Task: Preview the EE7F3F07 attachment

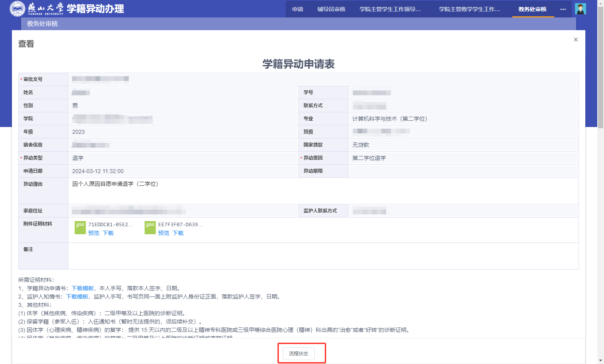Action: pos(164,233)
